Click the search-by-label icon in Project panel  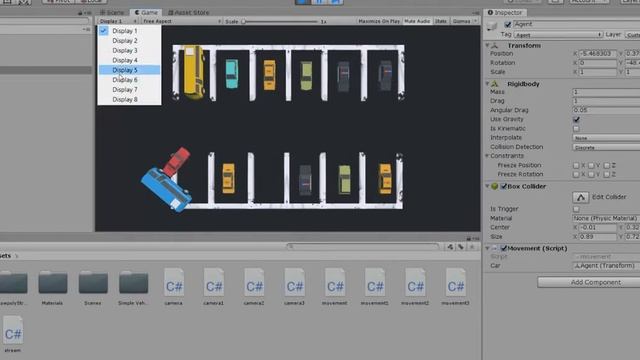click(x=461, y=247)
